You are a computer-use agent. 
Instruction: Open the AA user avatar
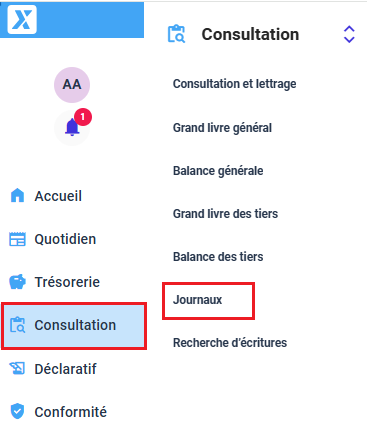72,85
